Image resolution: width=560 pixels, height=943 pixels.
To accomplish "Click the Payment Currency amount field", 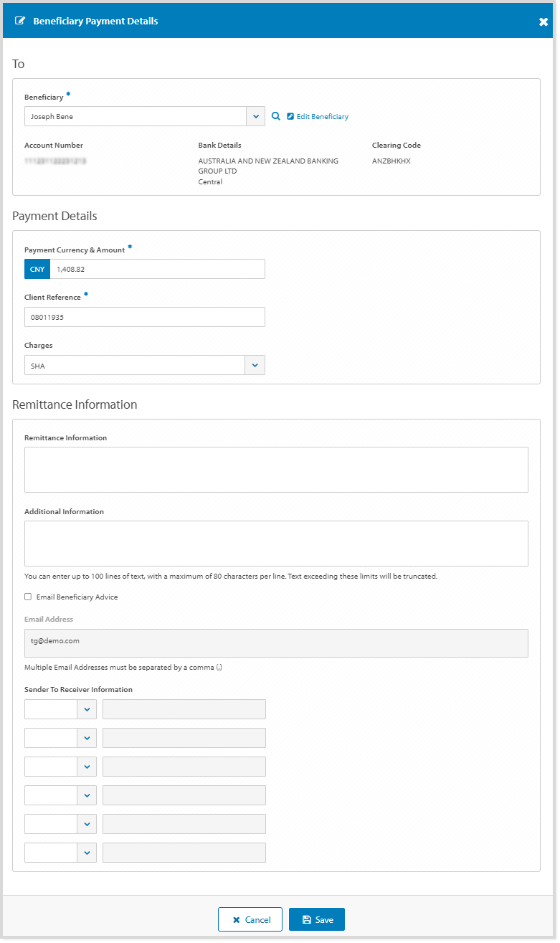I will pos(158,268).
